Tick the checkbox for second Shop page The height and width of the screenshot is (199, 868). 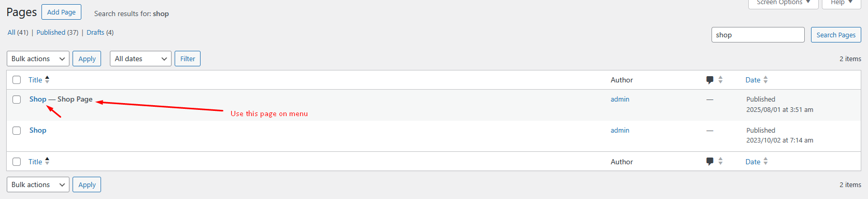click(x=17, y=131)
